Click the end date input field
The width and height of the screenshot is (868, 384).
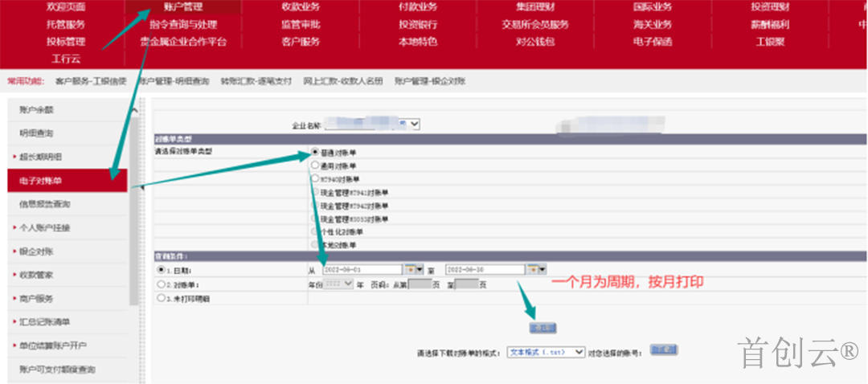tap(485, 269)
